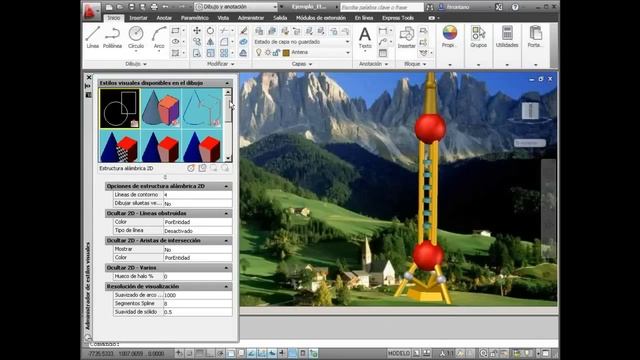Expand the Capas panel
The image size is (640, 360).
302,64
